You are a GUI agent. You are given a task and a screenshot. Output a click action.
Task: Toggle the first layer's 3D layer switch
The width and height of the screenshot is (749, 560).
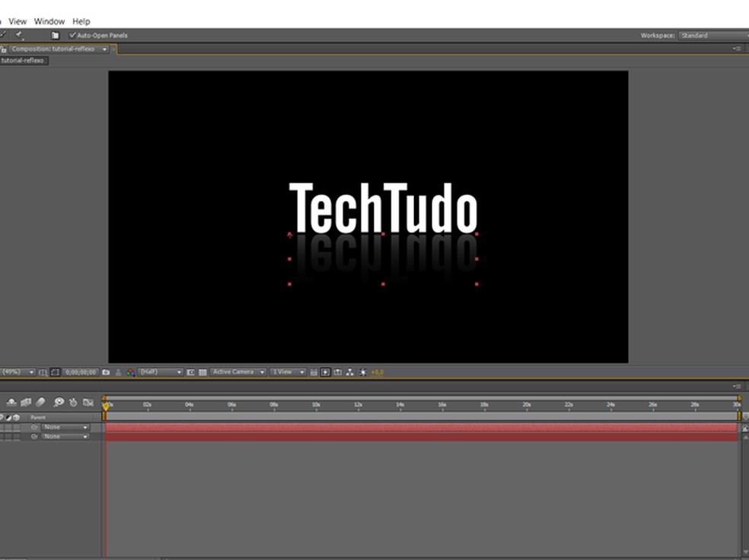[17, 428]
